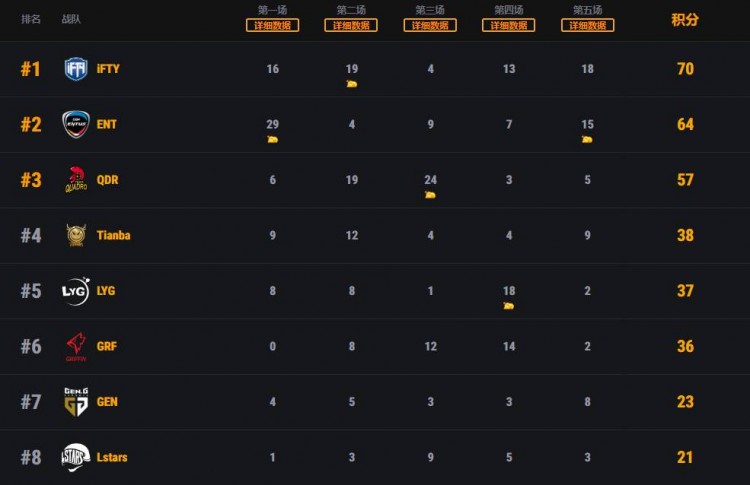Open 详细数据 for 第三场
Screen dimensions: 750x485
coord(430,26)
